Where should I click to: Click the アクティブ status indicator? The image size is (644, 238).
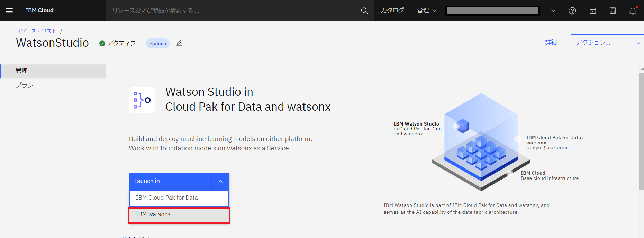tap(118, 43)
